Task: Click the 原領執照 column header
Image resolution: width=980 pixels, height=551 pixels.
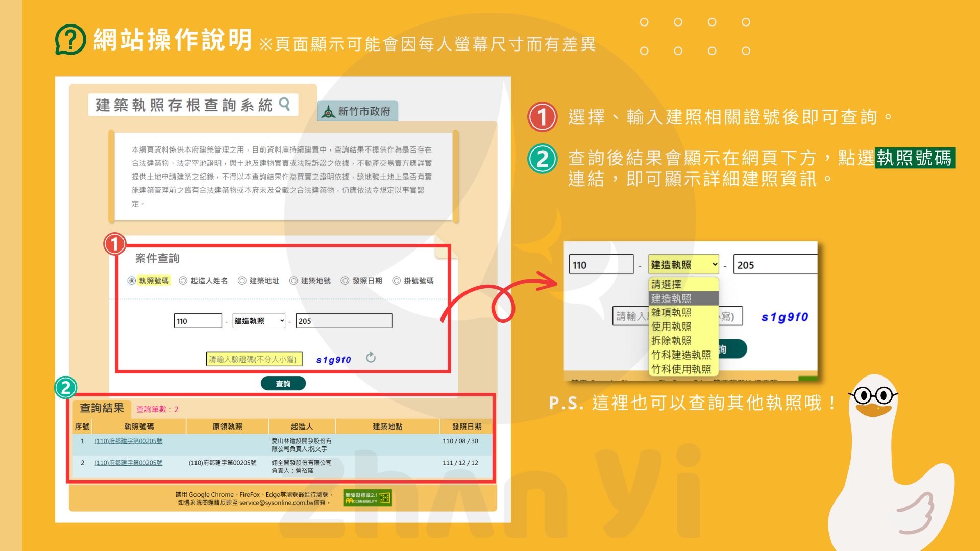Action: pyautogui.click(x=228, y=427)
